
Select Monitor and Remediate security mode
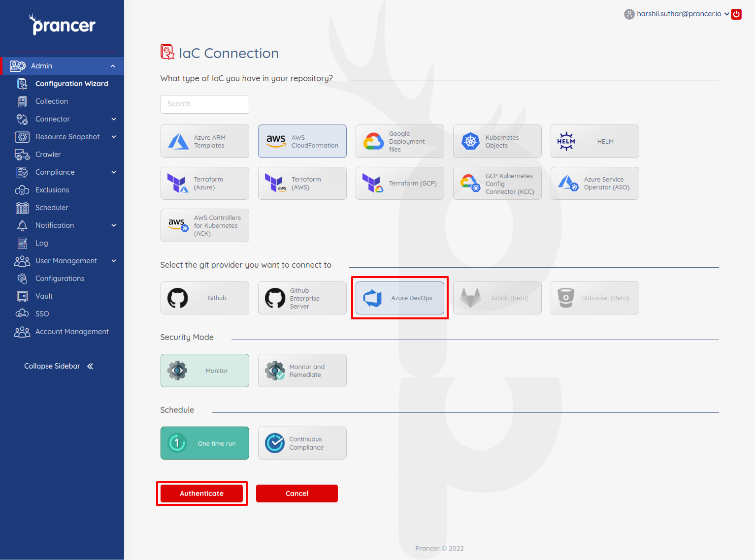(x=302, y=371)
